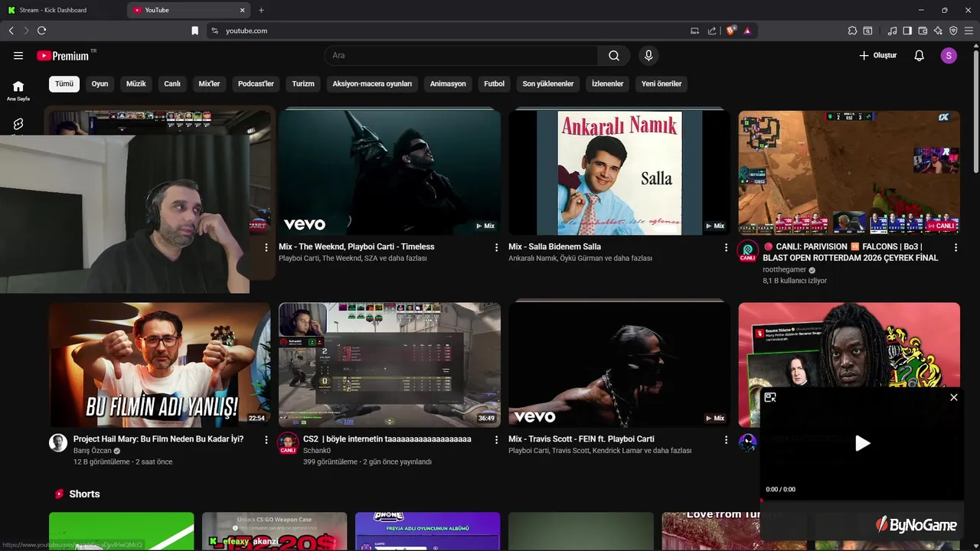
Task: Select the Futbol filter chip
Action: (x=494, y=83)
